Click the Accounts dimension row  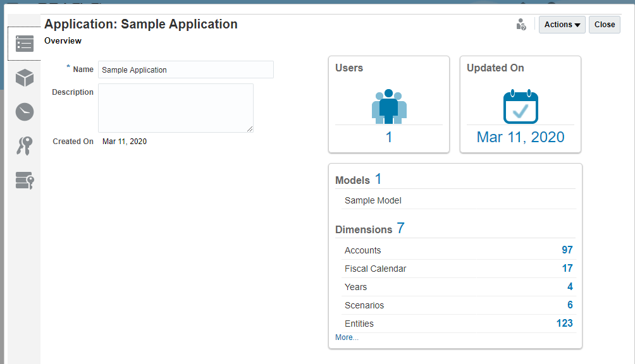click(459, 250)
